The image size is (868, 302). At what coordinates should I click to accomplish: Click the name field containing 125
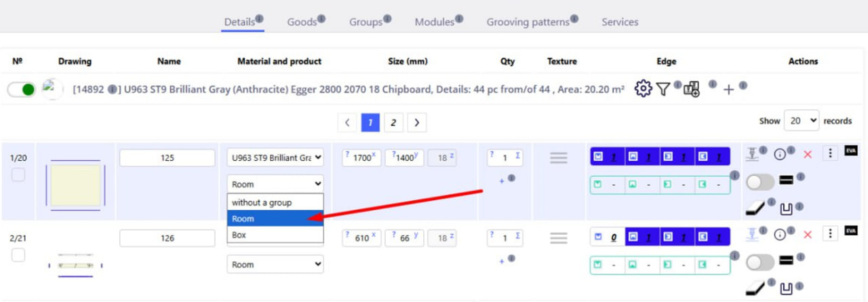(x=167, y=158)
